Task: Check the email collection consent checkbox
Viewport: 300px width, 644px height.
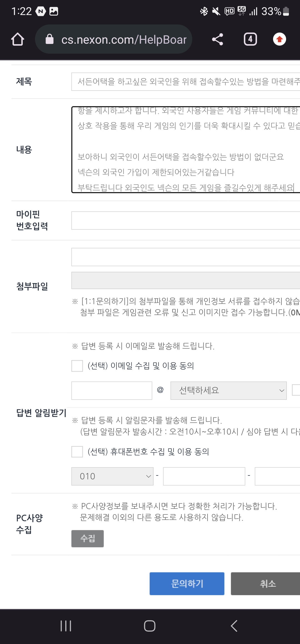Action: [77, 366]
